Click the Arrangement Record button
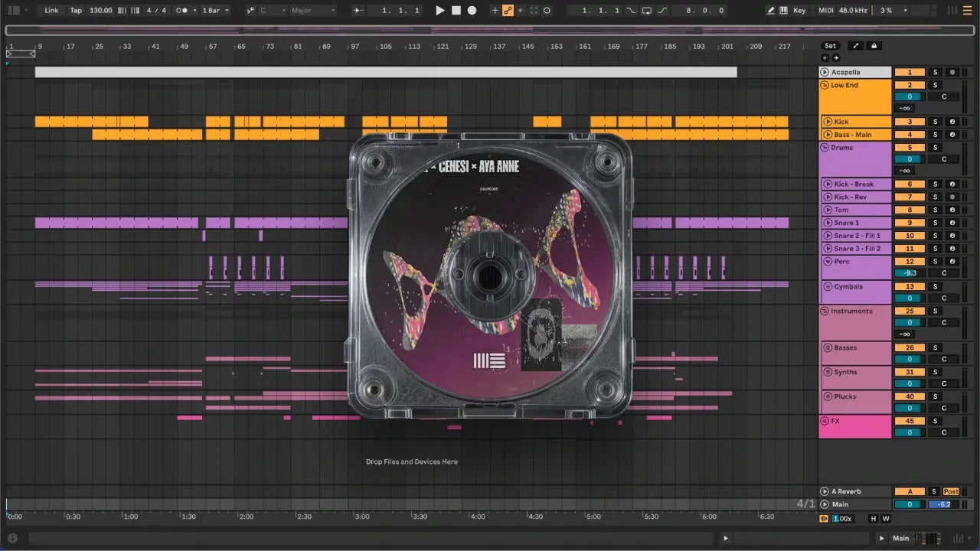 [x=472, y=11]
